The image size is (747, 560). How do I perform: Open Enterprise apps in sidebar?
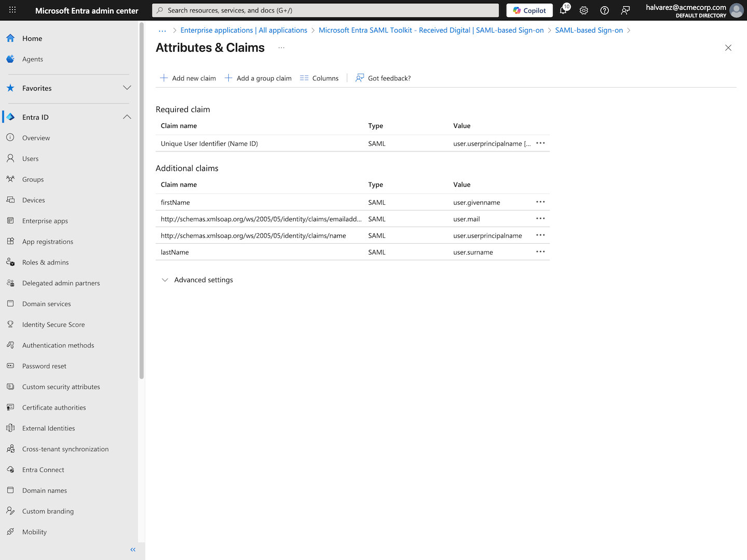pos(45,221)
